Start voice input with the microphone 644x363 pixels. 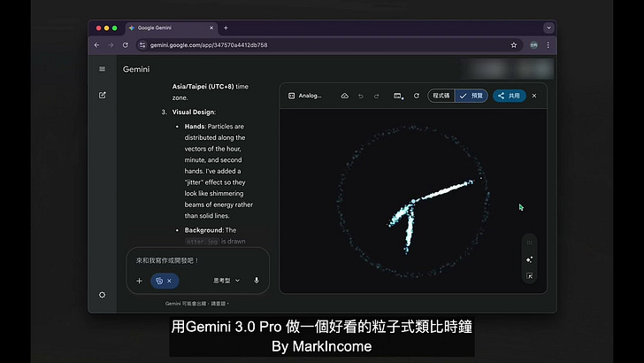click(x=257, y=281)
